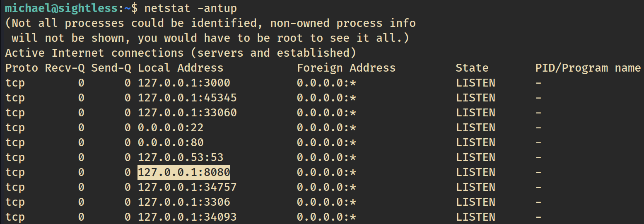Click the 127.0.0.1:45345 local address
Screen dimensions: 644x224
coord(187,98)
